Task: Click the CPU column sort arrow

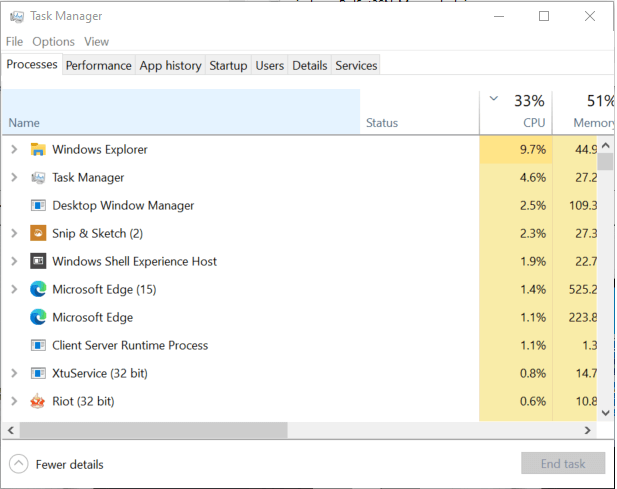Action: [493, 98]
